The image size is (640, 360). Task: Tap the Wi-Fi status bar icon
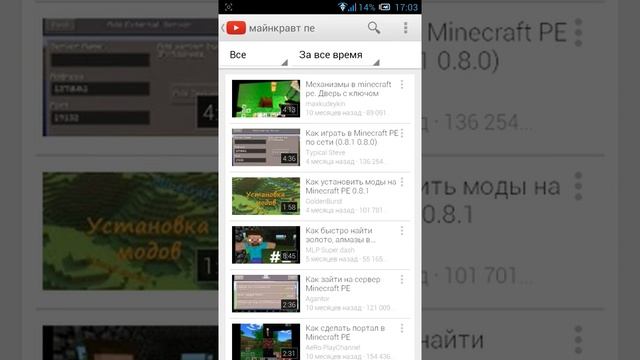tap(342, 7)
